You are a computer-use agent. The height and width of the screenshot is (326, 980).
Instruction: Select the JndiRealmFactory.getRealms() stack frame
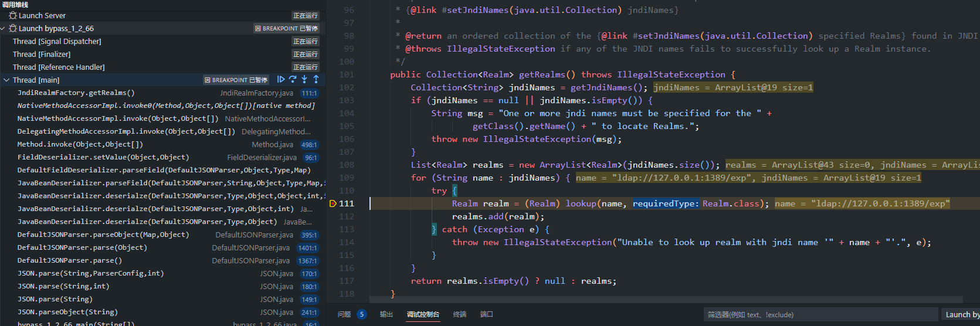tap(76, 93)
